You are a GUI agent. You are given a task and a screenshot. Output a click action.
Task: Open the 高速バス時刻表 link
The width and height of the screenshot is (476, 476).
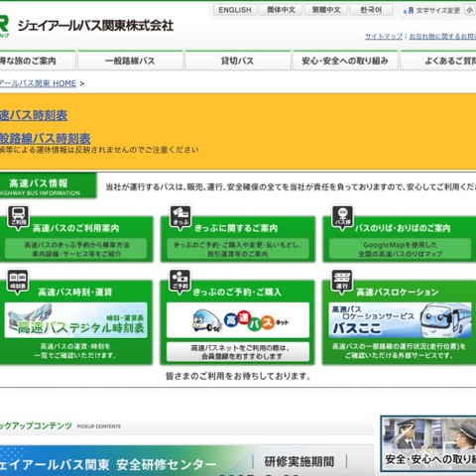34,115
